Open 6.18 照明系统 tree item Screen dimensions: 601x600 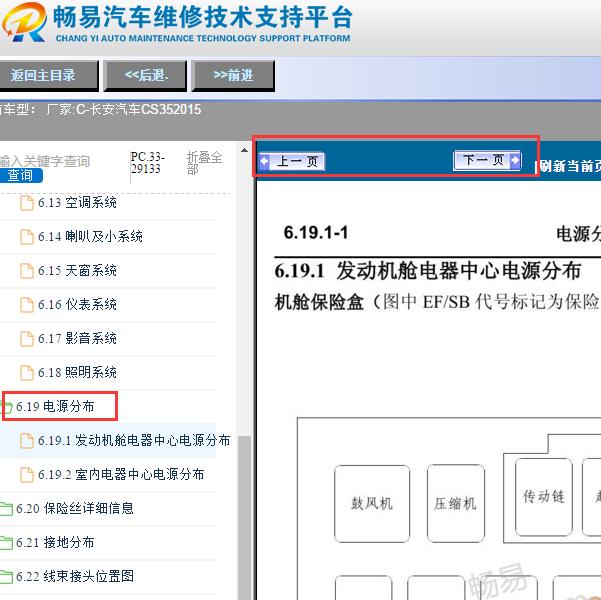pos(77,372)
